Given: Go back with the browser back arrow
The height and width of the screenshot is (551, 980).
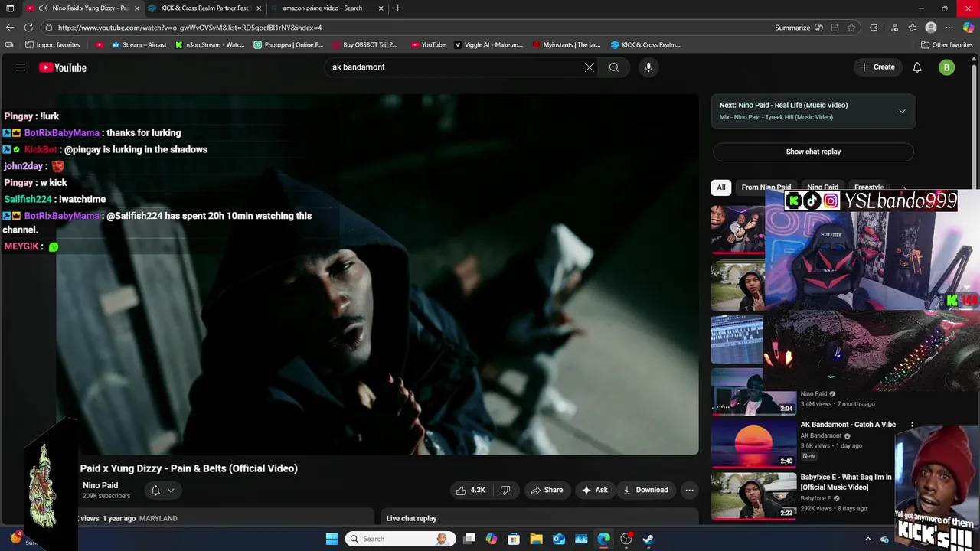Looking at the screenshot, I should [10, 28].
